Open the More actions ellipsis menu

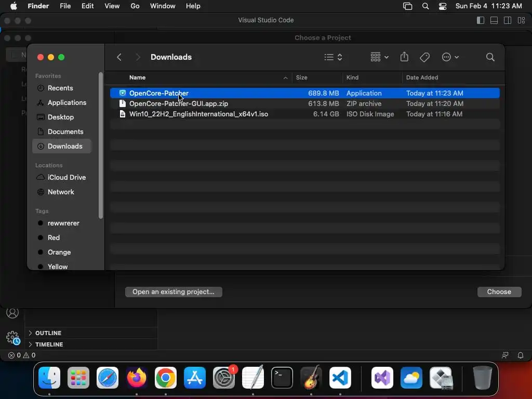[x=450, y=57]
